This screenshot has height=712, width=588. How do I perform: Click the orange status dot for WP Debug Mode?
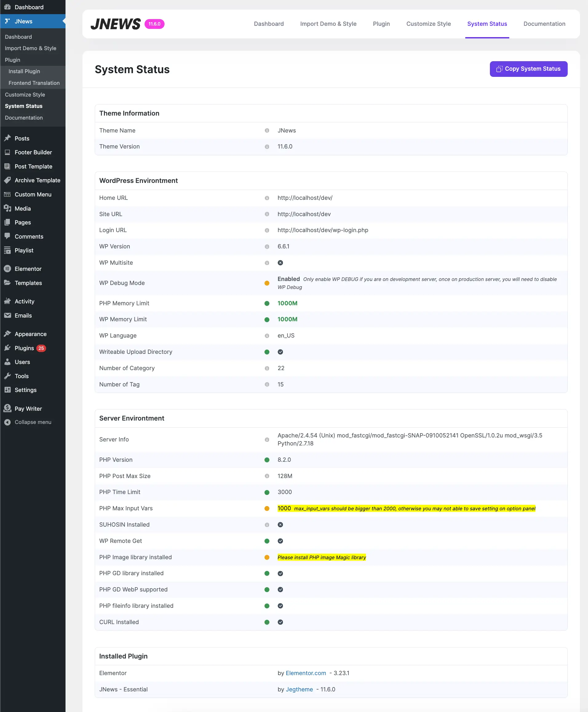[x=267, y=283]
